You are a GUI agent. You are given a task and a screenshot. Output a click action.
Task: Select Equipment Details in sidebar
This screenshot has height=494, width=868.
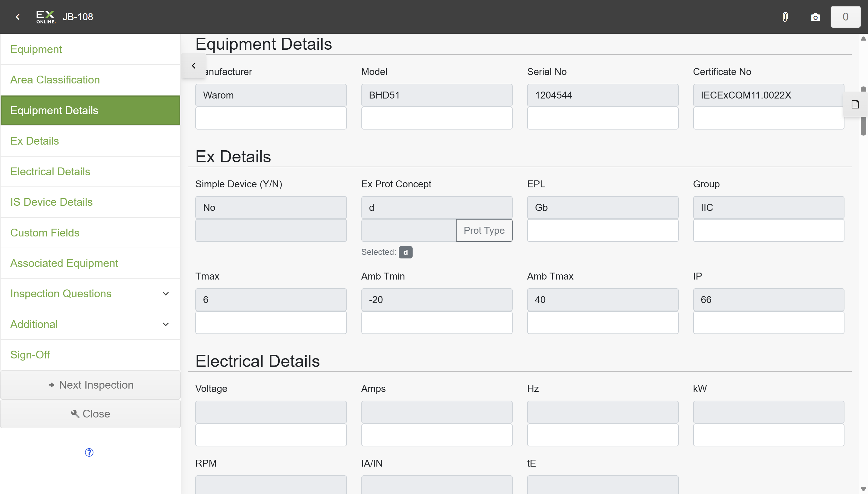[x=90, y=110]
